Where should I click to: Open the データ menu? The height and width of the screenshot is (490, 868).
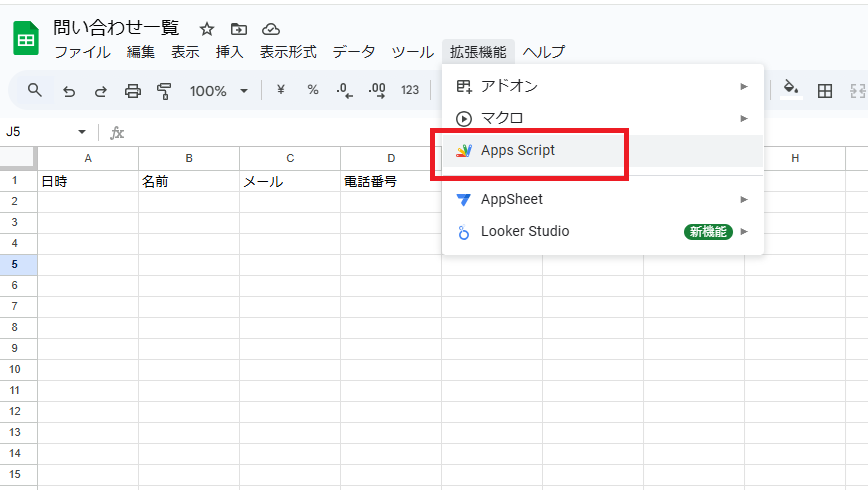point(354,52)
